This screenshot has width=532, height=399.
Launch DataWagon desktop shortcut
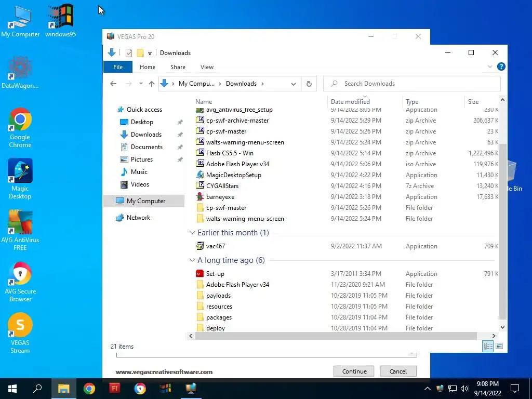[x=20, y=73]
